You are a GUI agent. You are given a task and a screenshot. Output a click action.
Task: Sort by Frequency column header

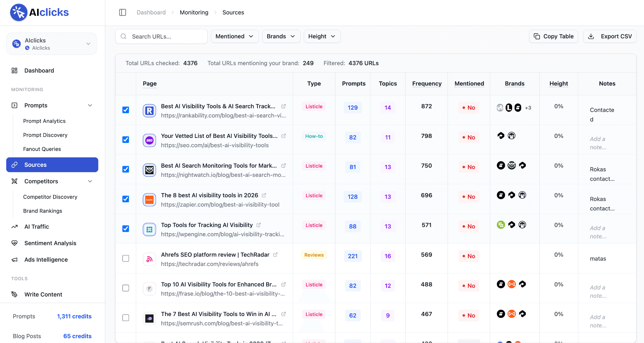click(x=427, y=84)
